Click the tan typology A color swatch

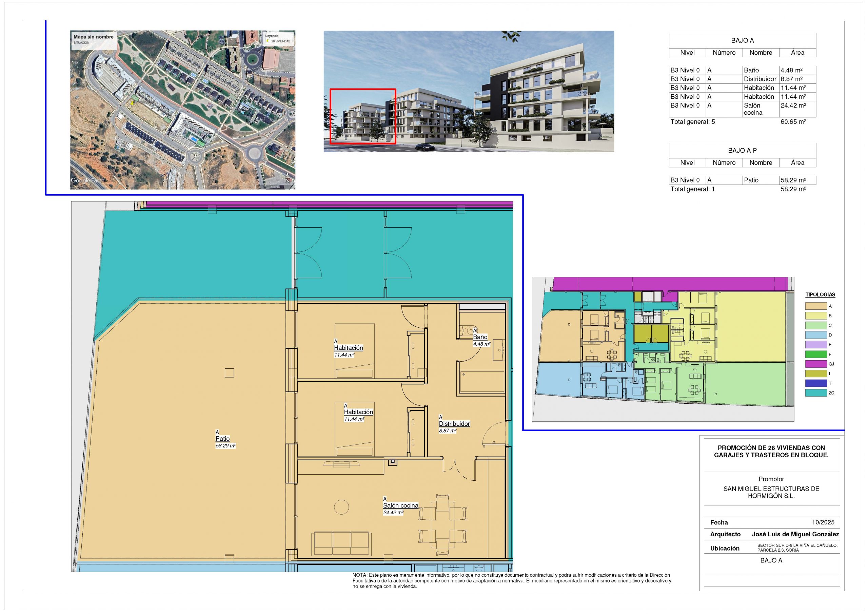tap(816, 306)
